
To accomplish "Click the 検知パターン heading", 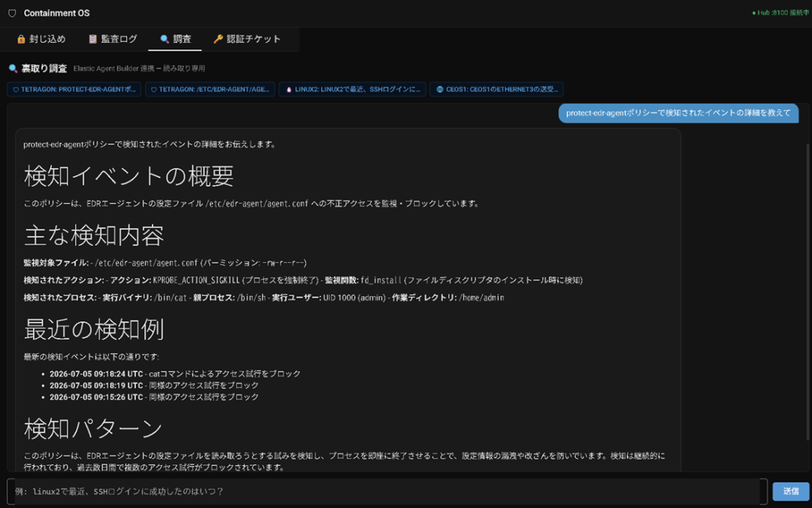I will coord(94,428).
